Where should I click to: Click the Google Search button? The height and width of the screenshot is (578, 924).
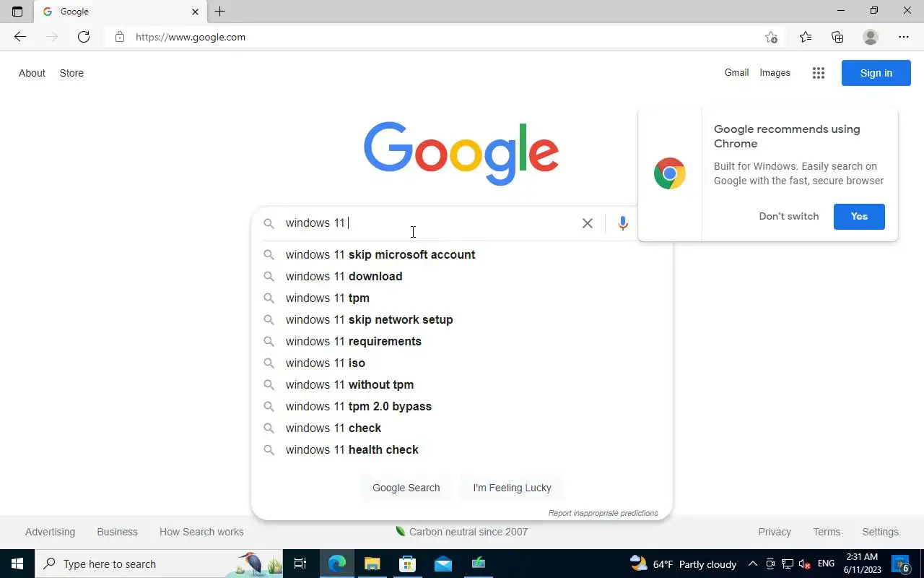406,488
